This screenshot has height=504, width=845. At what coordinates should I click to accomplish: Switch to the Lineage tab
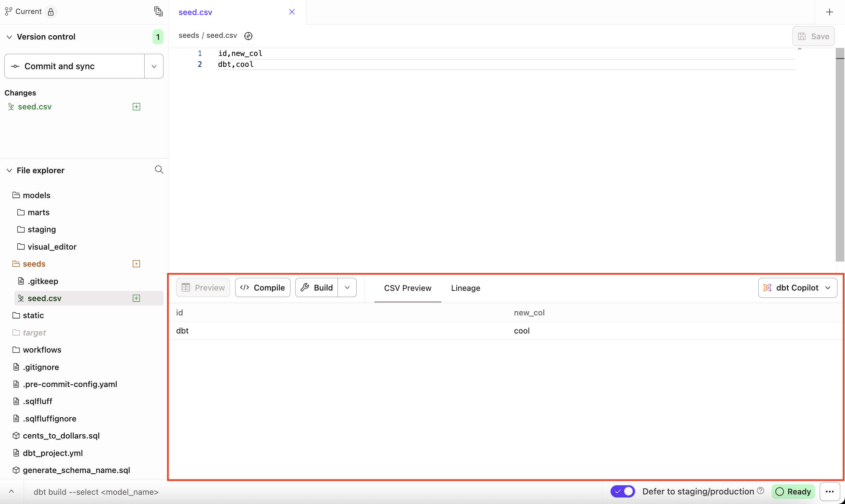point(465,288)
